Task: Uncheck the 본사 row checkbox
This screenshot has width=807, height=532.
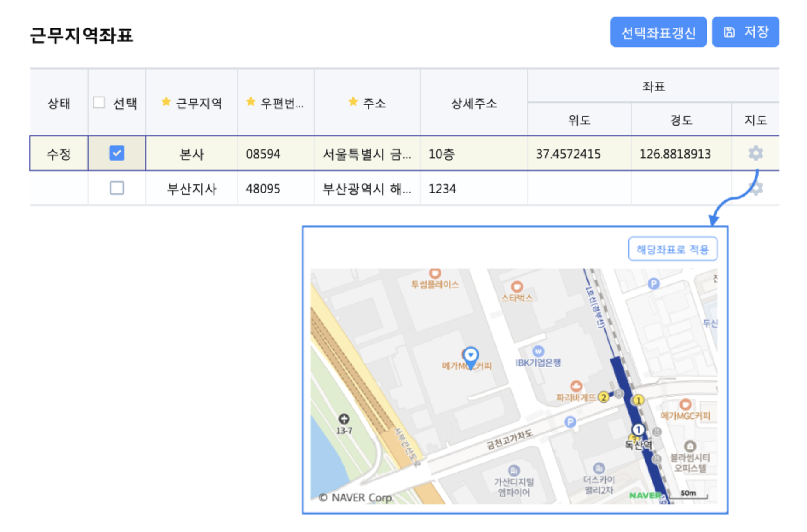Action: tap(117, 153)
